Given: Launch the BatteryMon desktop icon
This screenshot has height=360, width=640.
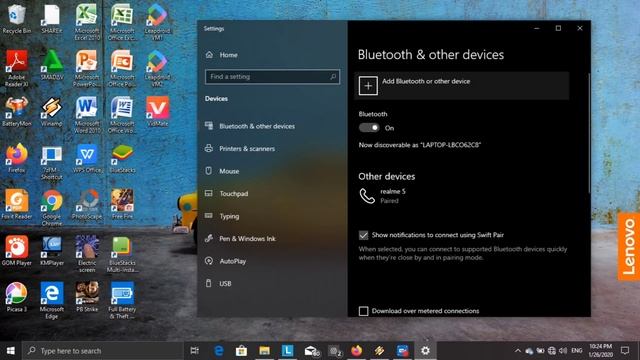Looking at the screenshot, I should [x=16, y=111].
